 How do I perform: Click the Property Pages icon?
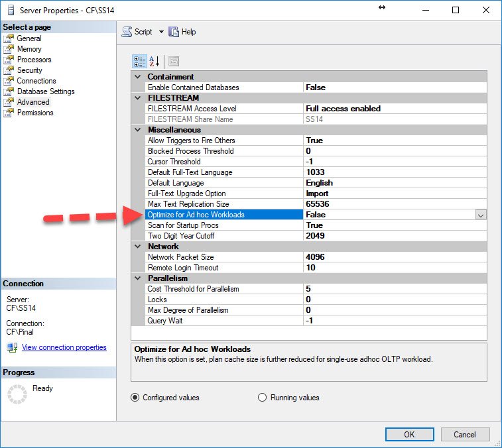pyautogui.click(x=174, y=62)
